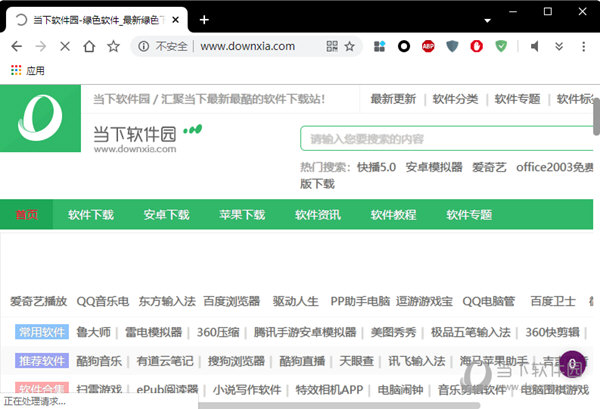Open 极品五笔输入法 link
This screenshot has height=409, width=600.
click(x=471, y=332)
